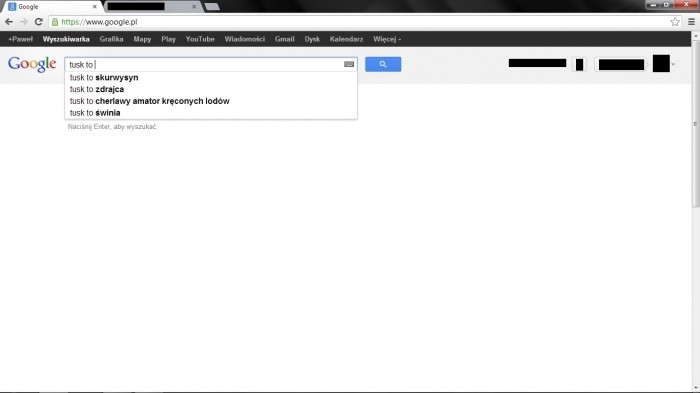
Task: Bookmark page with the star icon
Action: click(675, 22)
